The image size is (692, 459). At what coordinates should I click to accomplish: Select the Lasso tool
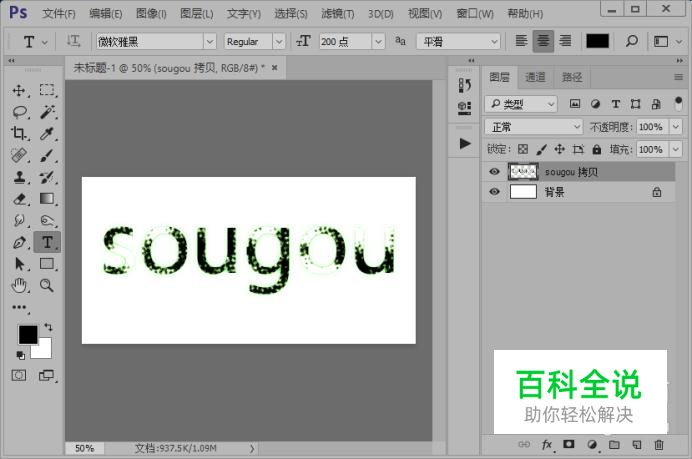click(19, 112)
